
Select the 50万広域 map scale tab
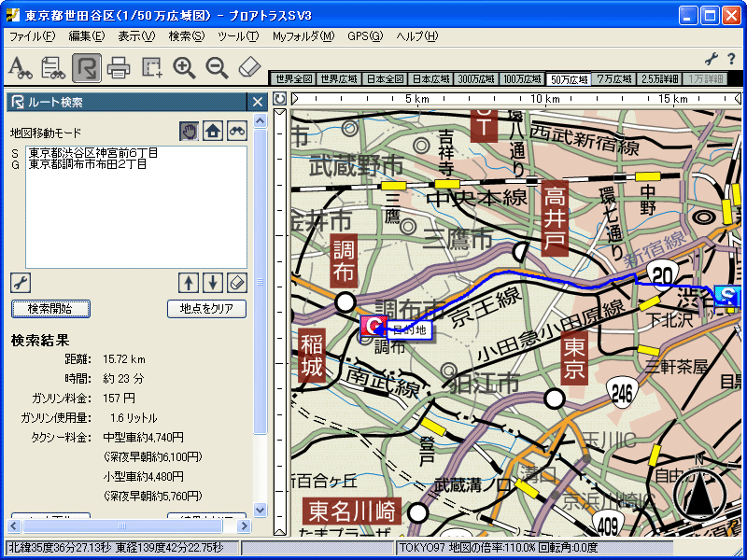(569, 79)
